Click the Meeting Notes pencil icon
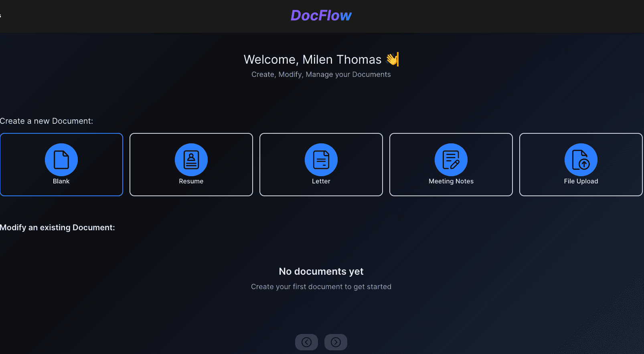This screenshot has width=644, height=354. [x=451, y=160]
